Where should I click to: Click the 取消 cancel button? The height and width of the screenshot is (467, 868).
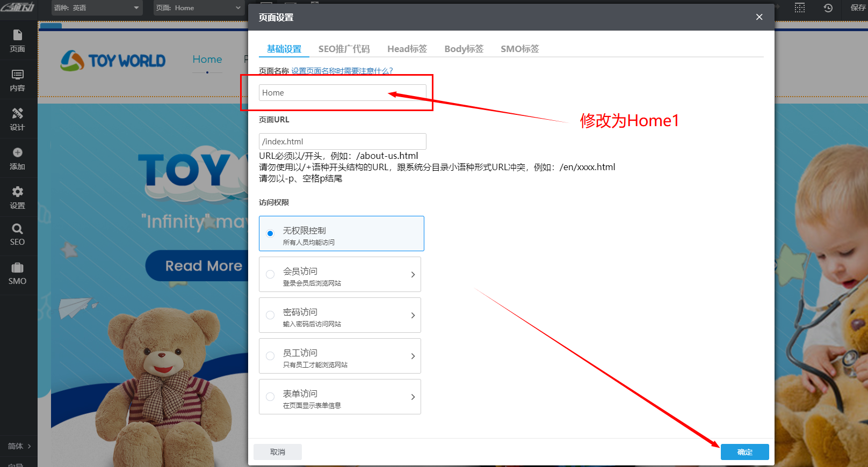pos(278,452)
